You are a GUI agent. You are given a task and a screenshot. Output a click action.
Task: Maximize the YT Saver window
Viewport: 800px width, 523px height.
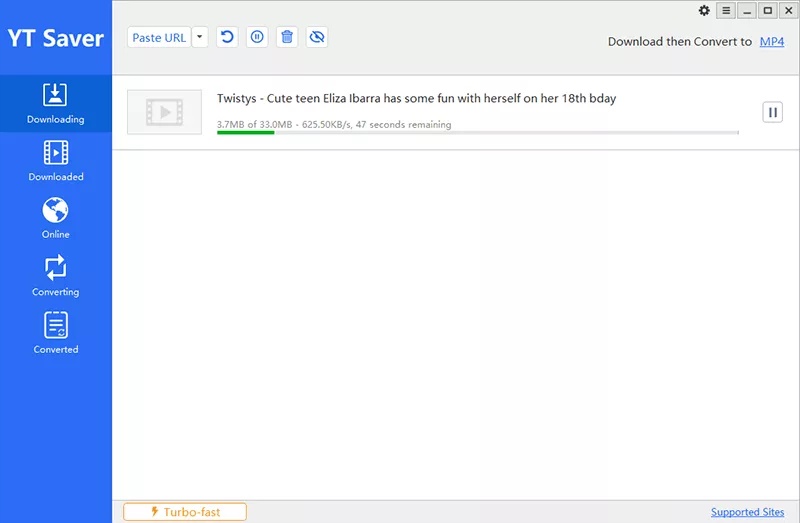click(768, 11)
